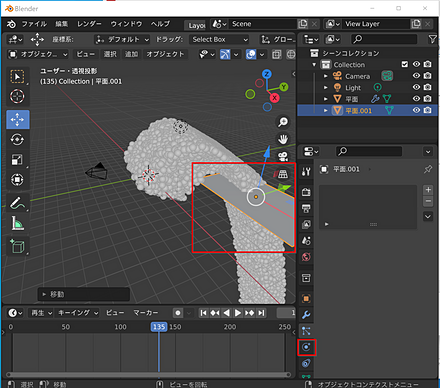Image resolution: width=440 pixels, height=388 pixels.
Task: Expand the Light tree item
Action: (x=326, y=87)
